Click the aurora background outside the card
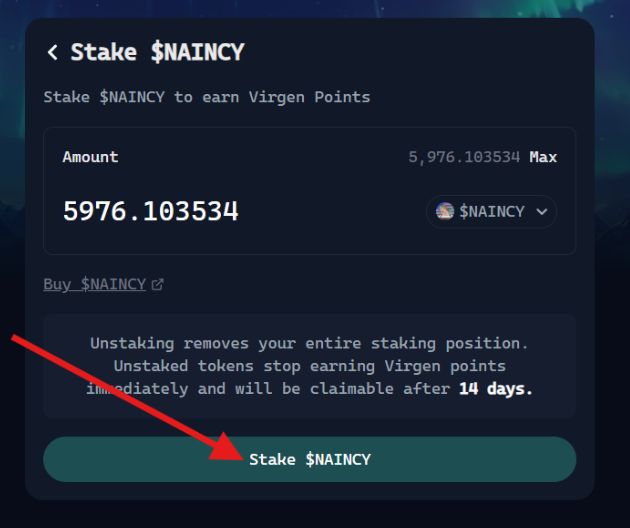Screen dimensions: 630x528 pos(613,121)
